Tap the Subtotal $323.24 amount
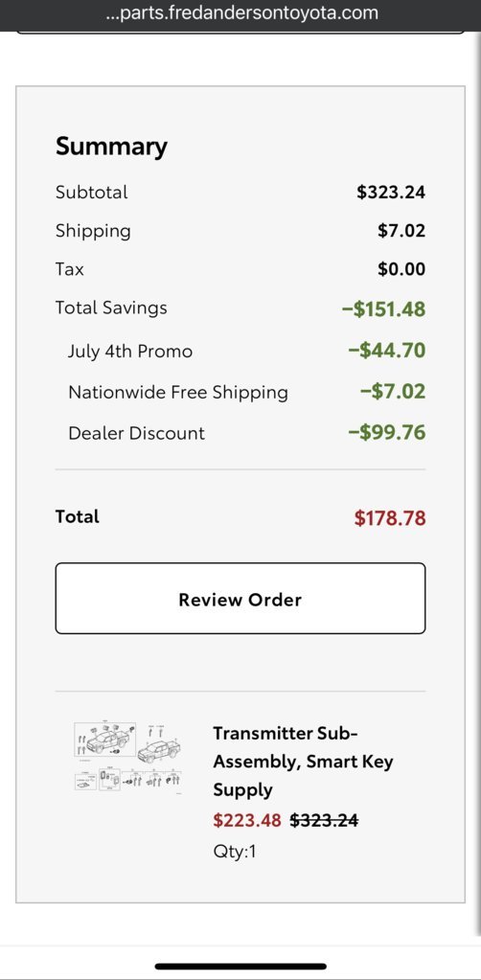481x980 pixels. pos(391,192)
